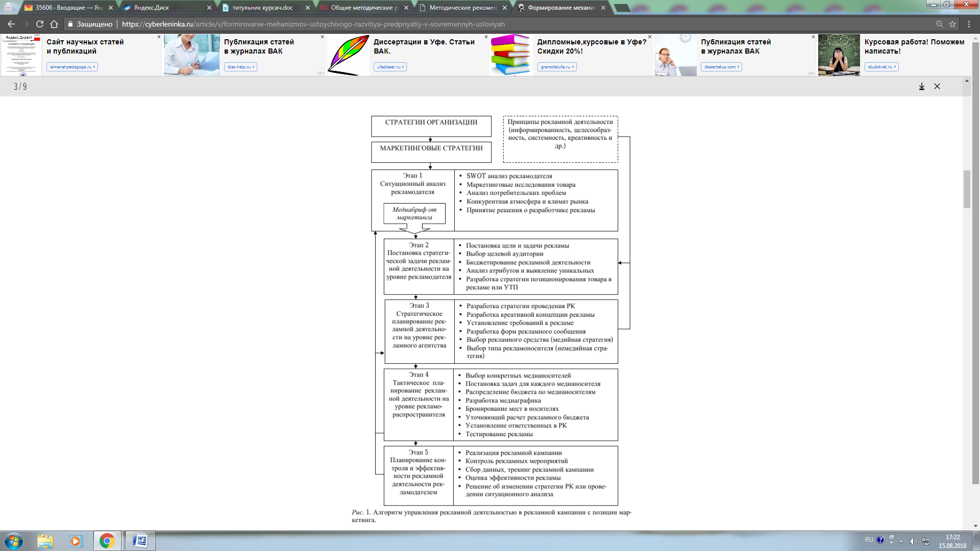Viewport: 980px width, 551px height.
Task: Click the Этап 1 heading in the diagram
Action: point(412,176)
